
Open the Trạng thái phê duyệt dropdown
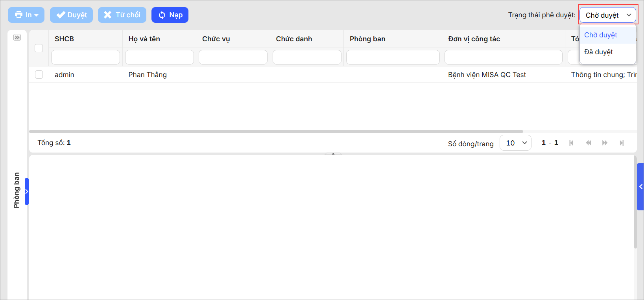[x=607, y=15]
